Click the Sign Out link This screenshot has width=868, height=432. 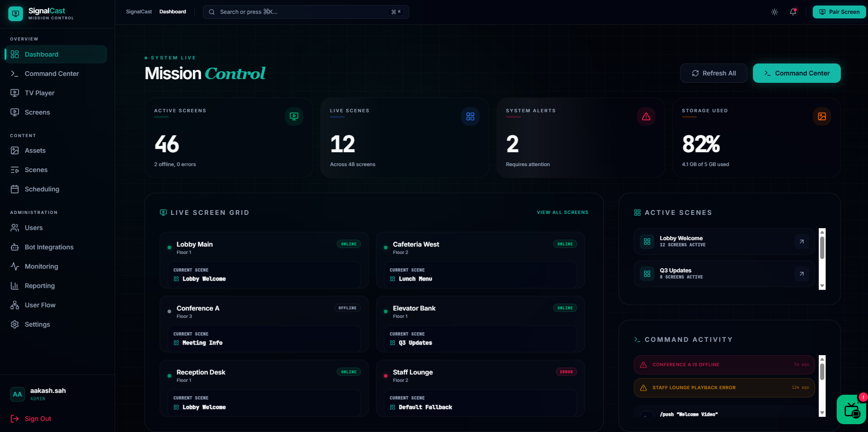31,419
